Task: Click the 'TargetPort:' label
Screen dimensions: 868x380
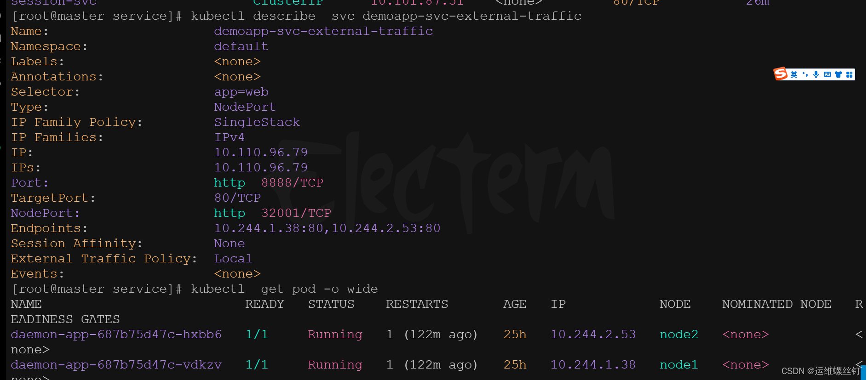Action: [53, 198]
